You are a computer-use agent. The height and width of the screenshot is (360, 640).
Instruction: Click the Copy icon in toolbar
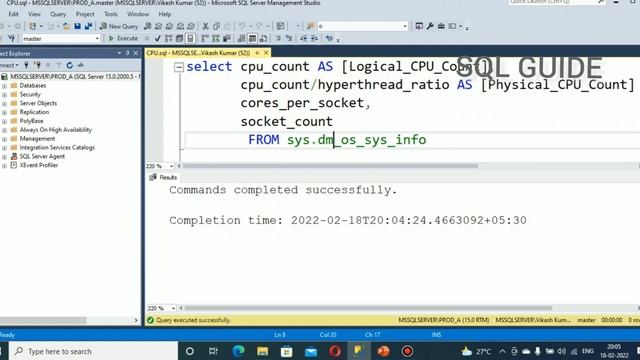[x=217, y=26]
